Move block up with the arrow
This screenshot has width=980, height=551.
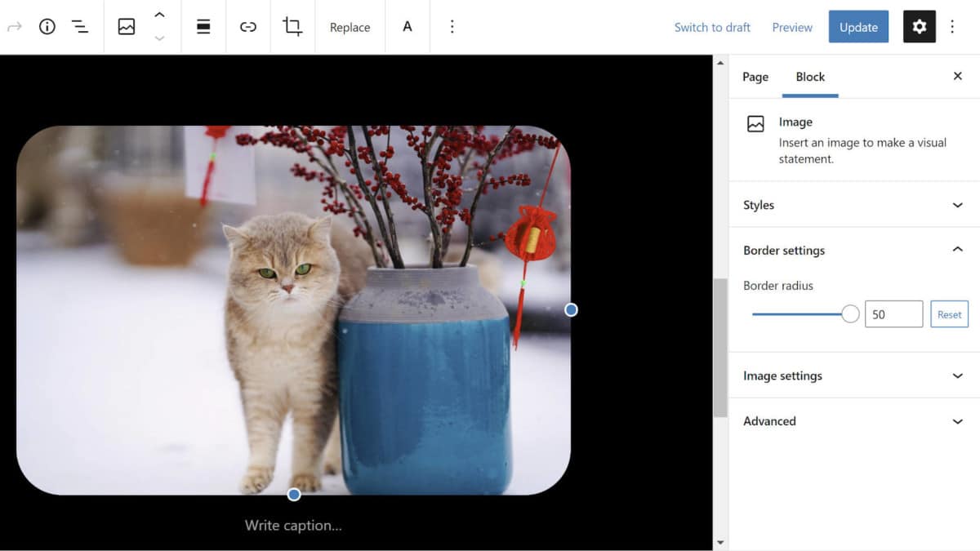(159, 16)
